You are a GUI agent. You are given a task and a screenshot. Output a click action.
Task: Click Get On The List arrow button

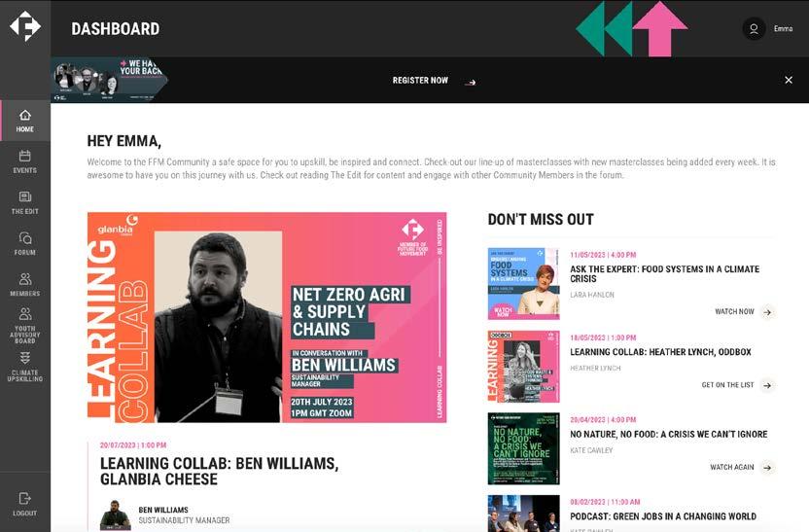pyautogui.click(x=768, y=385)
